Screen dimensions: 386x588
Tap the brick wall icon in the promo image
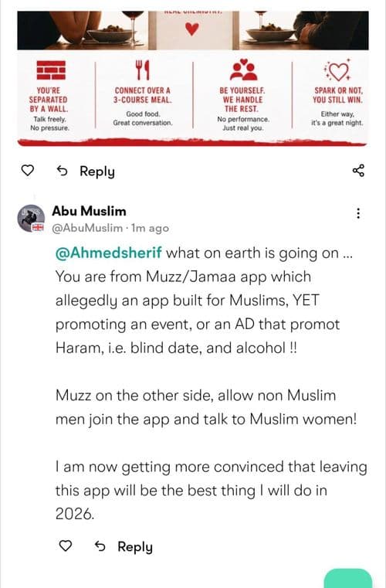(x=51, y=70)
